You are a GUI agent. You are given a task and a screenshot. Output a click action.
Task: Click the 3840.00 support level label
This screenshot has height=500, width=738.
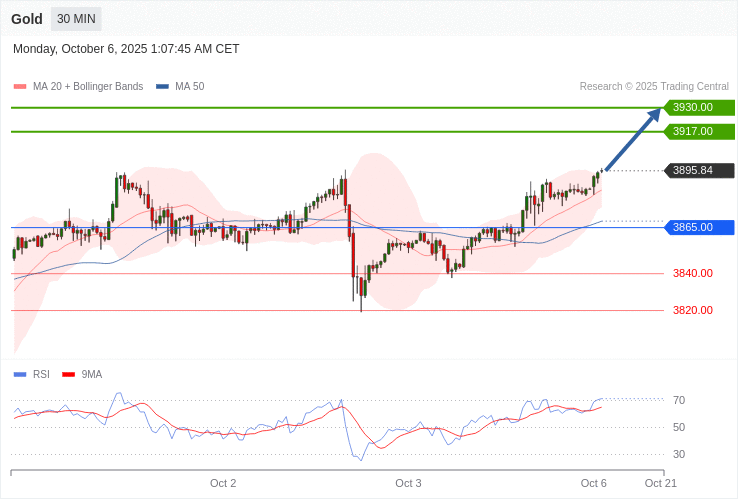(x=692, y=273)
